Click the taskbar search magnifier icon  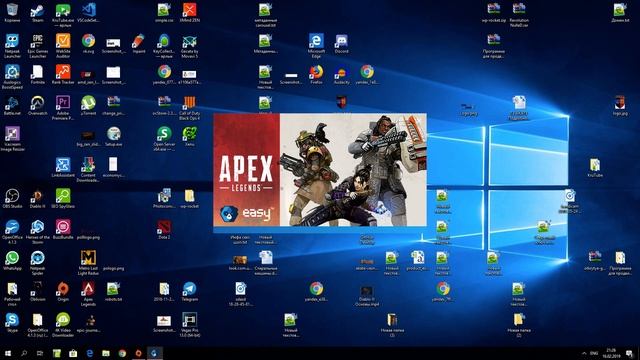[24, 353]
